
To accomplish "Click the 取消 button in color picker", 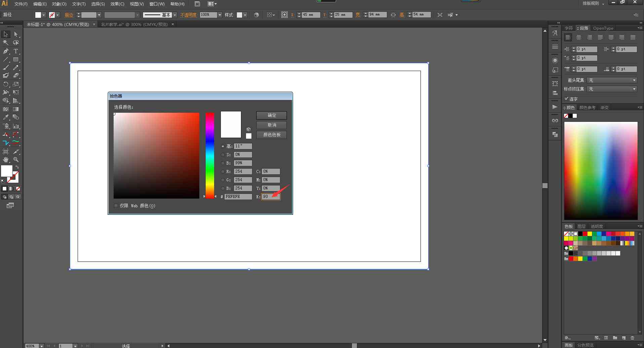I will click(x=272, y=125).
